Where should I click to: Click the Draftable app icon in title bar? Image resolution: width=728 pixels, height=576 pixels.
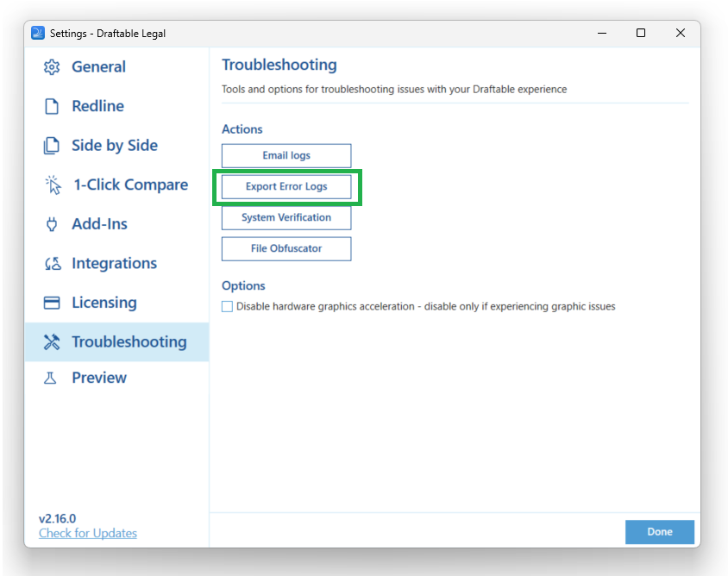point(38,33)
